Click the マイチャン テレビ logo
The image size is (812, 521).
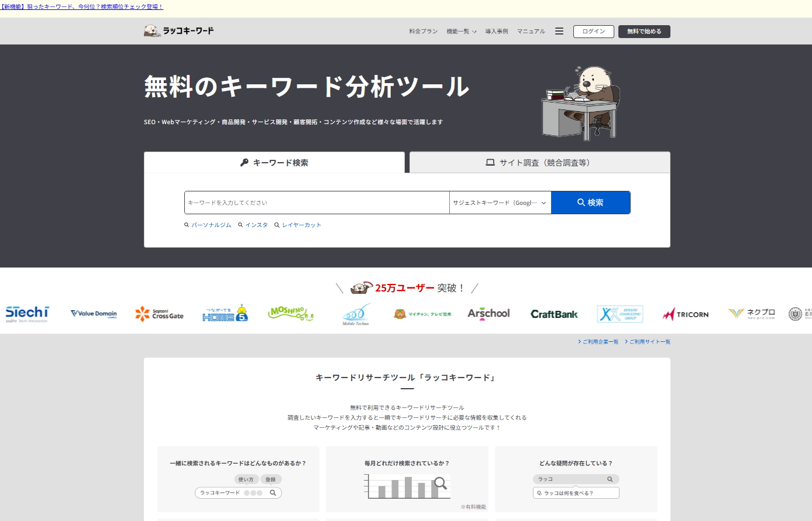pos(422,314)
